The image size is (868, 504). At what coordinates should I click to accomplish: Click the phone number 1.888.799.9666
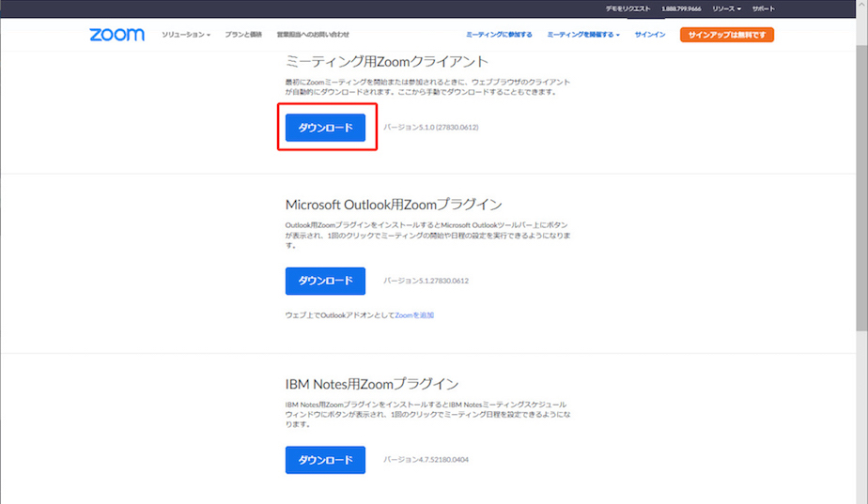tap(681, 8)
